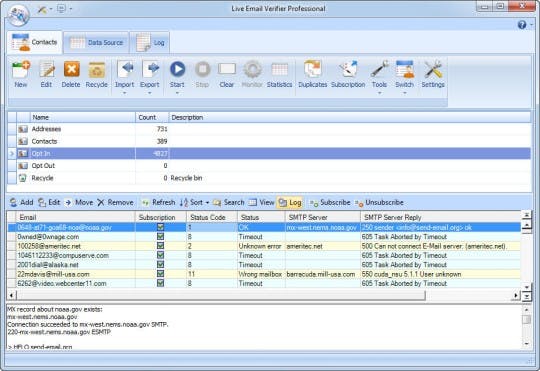Expand the Opt In row indicator arrow
The height and width of the screenshot is (371, 540).
click(12, 154)
